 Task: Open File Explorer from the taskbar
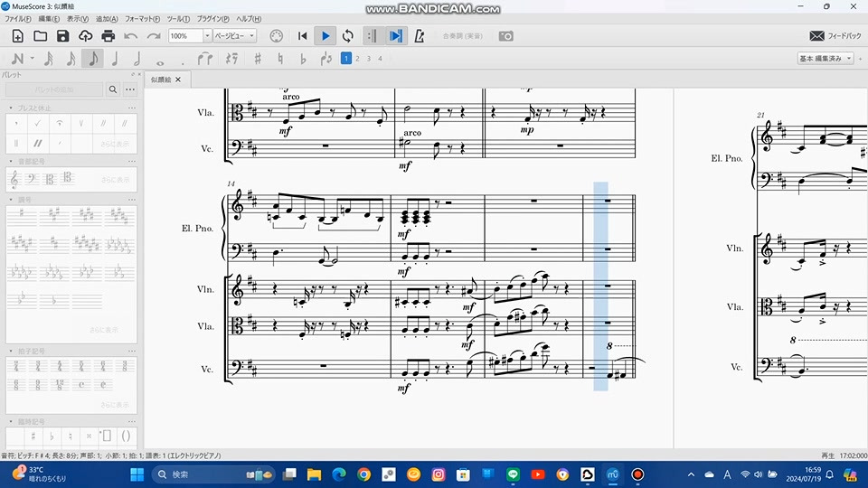pyautogui.click(x=315, y=474)
